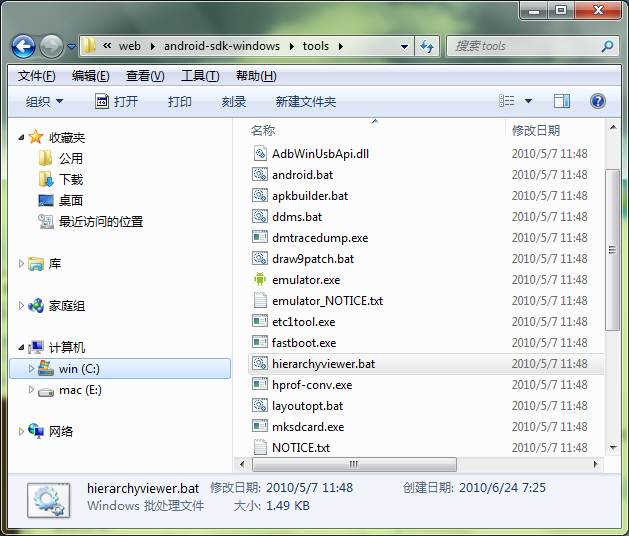Sort by 名称 column header

pos(263,130)
